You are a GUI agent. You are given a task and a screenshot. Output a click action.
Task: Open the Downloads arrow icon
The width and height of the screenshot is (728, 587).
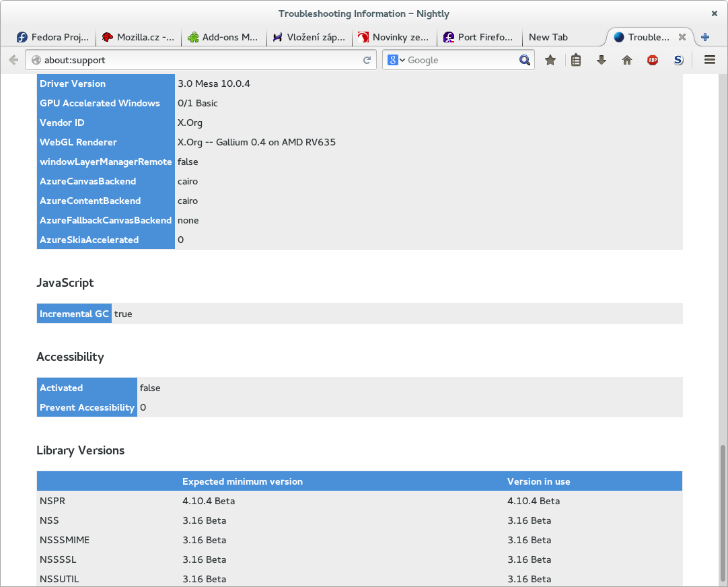point(602,60)
